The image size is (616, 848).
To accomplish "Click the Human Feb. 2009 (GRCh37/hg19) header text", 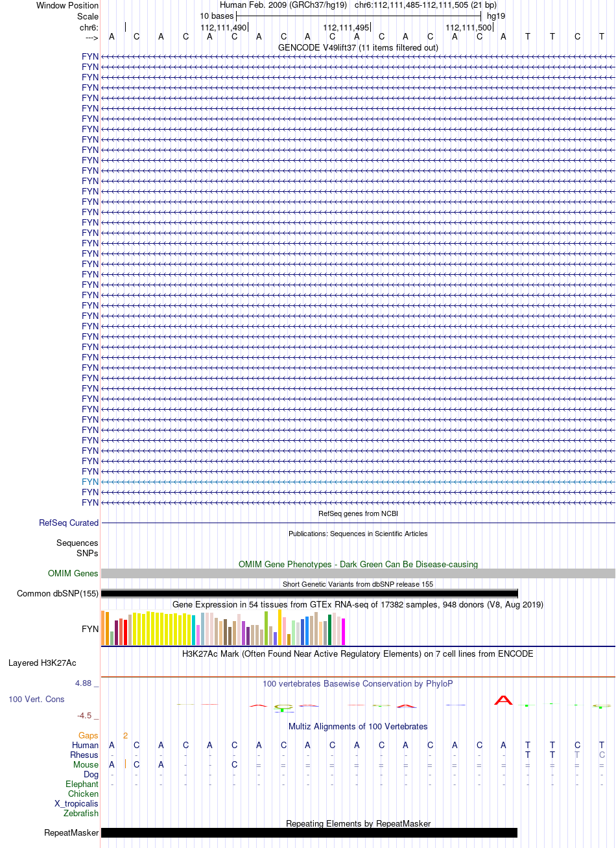I will (x=283, y=5).
